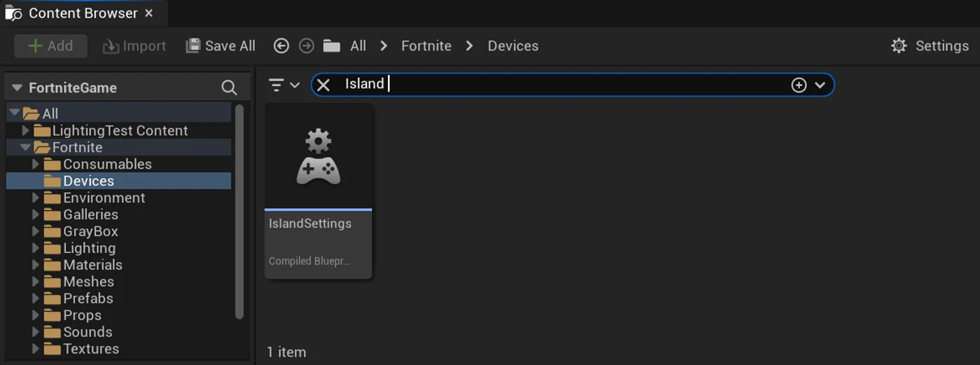Open the IslandSettings asset thumbnail
The width and height of the screenshot is (980, 365).
click(x=318, y=157)
